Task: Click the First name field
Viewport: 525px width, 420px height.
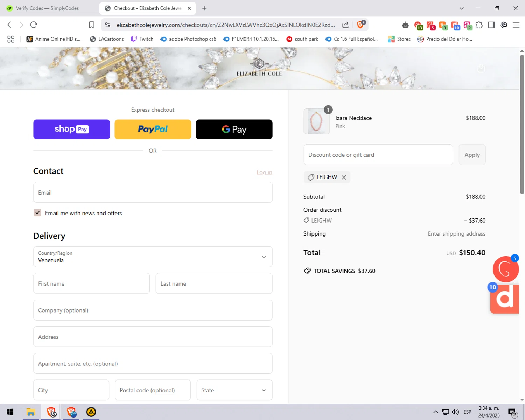Action: pos(92,283)
